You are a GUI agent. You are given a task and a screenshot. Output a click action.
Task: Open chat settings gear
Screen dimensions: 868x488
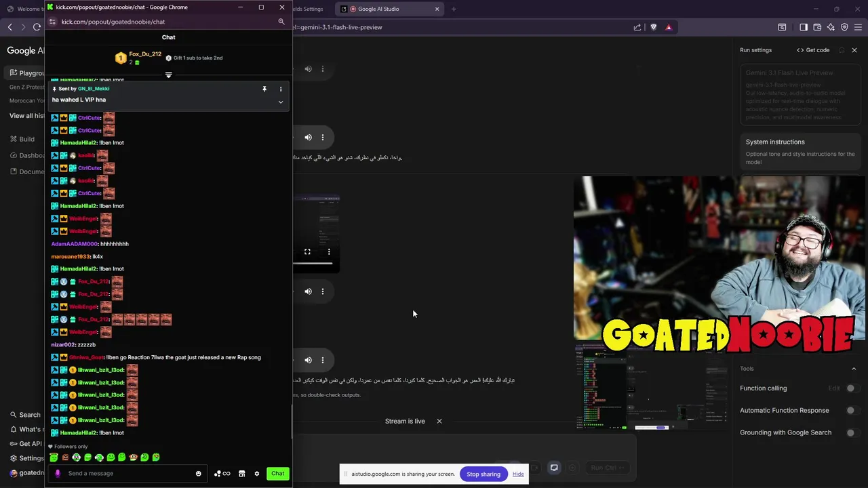pyautogui.click(x=257, y=474)
